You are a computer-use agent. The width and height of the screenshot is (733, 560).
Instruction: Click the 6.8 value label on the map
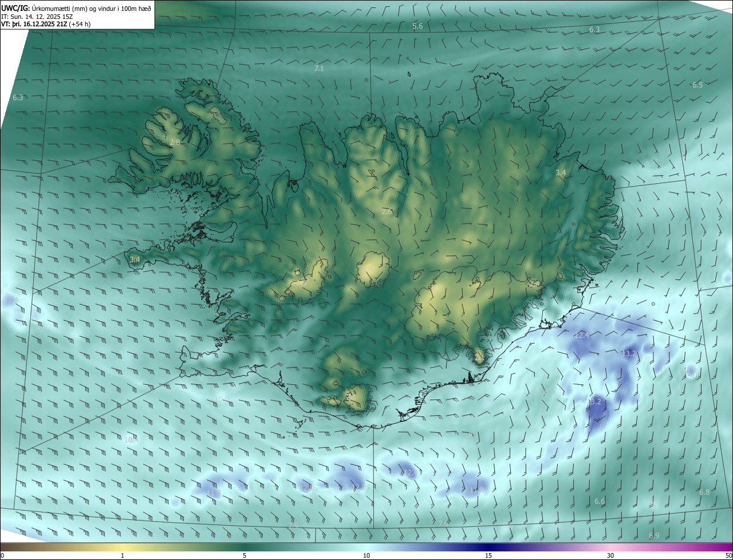point(704,492)
